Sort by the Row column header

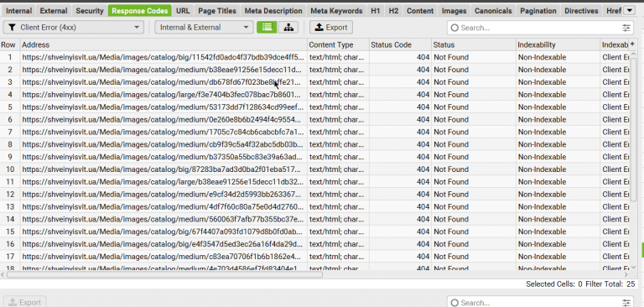coord(10,44)
